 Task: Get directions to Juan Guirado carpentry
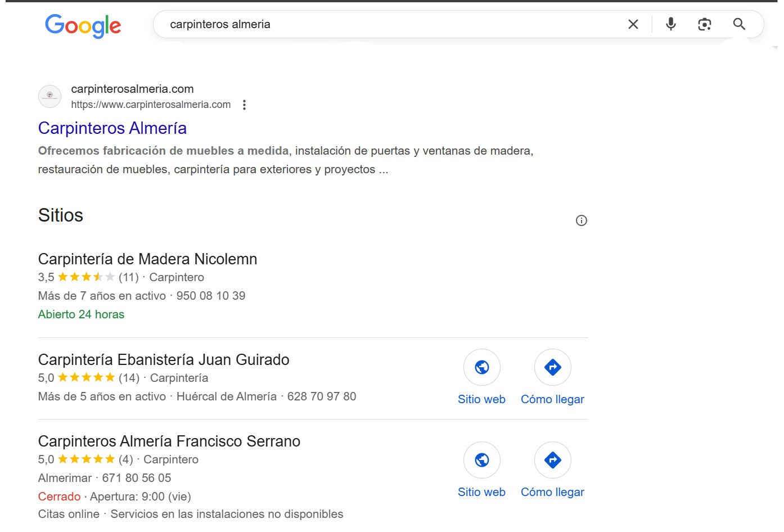[553, 367]
